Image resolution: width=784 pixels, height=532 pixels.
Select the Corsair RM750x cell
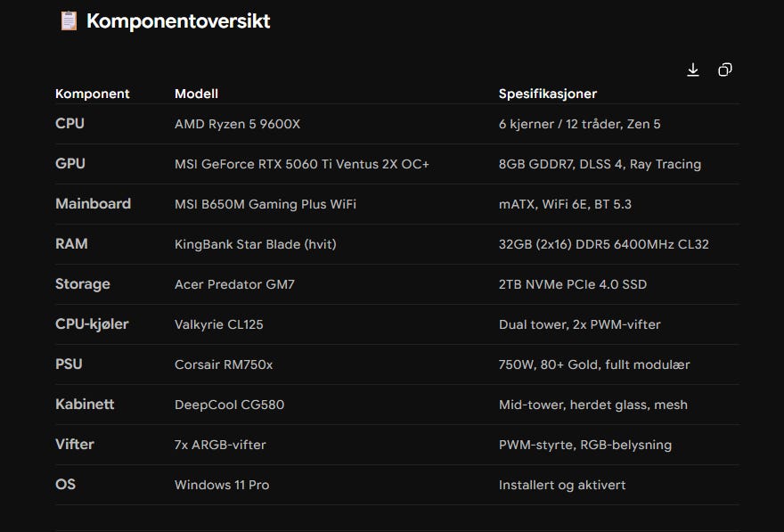click(224, 364)
